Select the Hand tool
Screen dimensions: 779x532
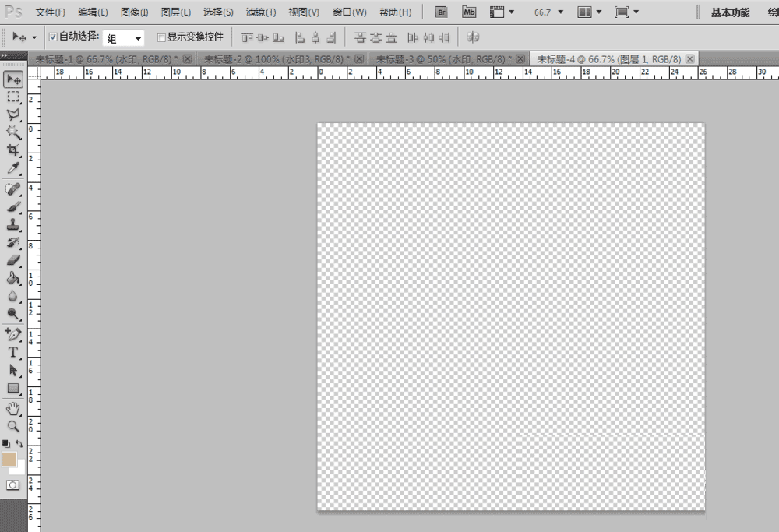pyautogui.click(x=13, y=409)
